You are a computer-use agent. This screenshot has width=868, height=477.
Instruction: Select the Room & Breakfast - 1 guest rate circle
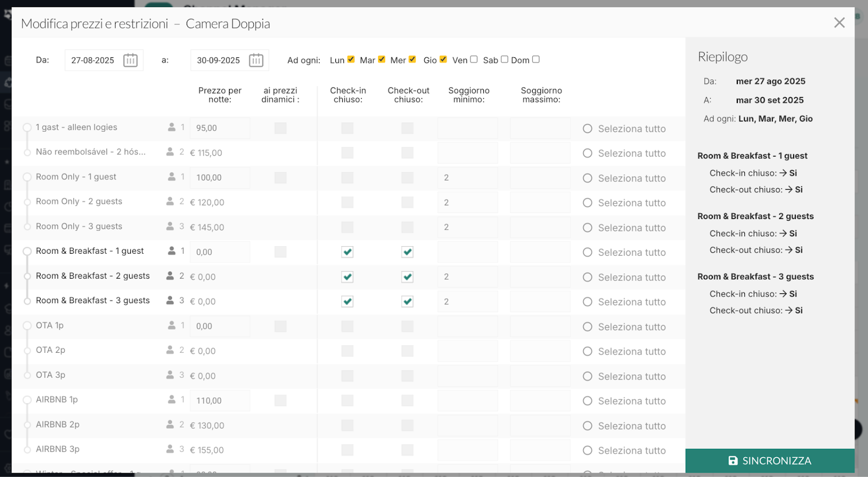[27, 252]
